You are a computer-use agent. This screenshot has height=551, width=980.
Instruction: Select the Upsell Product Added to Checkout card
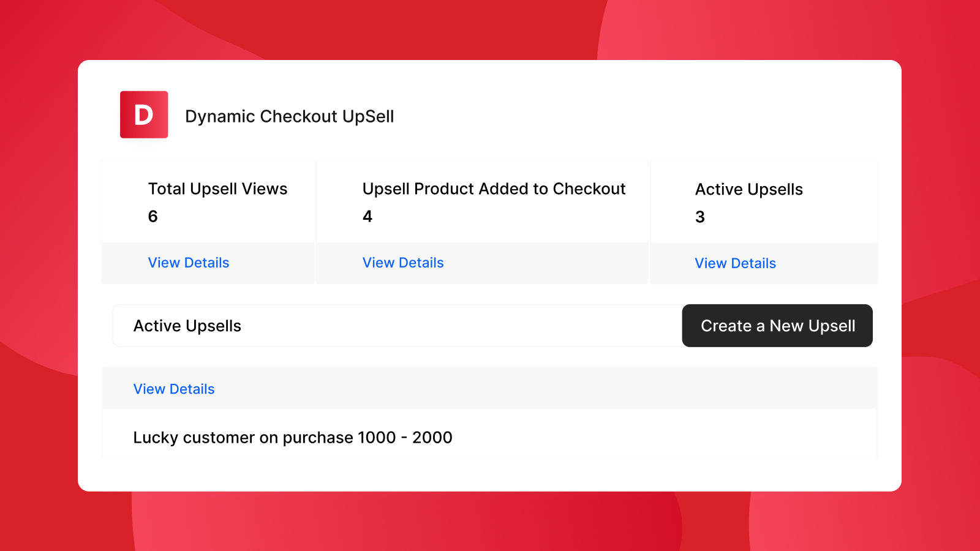coord(482,202)
